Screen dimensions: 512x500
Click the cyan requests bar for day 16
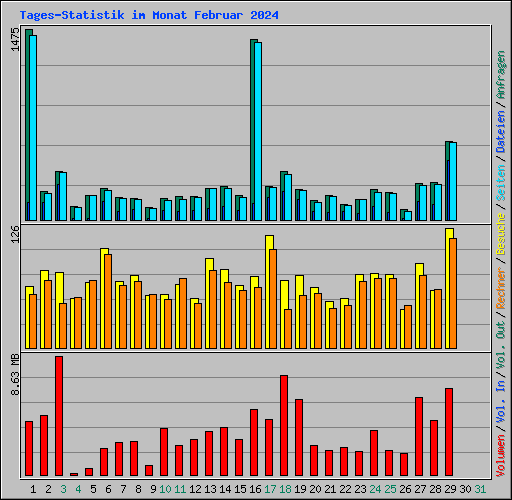pos(258,131)
